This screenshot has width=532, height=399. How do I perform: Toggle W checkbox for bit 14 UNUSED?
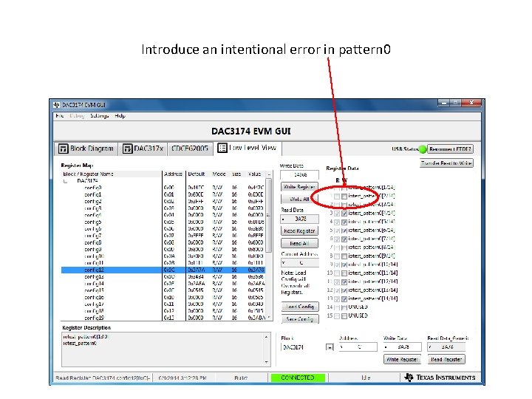[x=344, y=307]
